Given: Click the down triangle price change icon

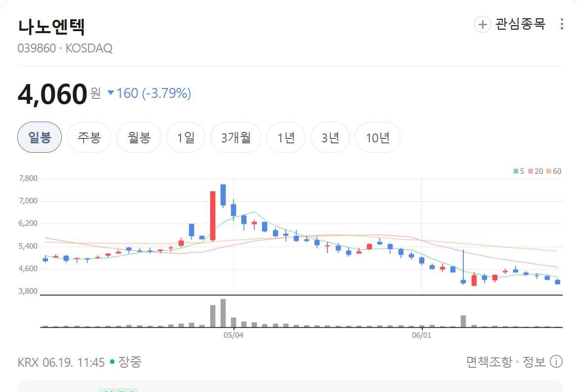Looking at the screenshot, I should pyautogui.click(x=110, y=92).
